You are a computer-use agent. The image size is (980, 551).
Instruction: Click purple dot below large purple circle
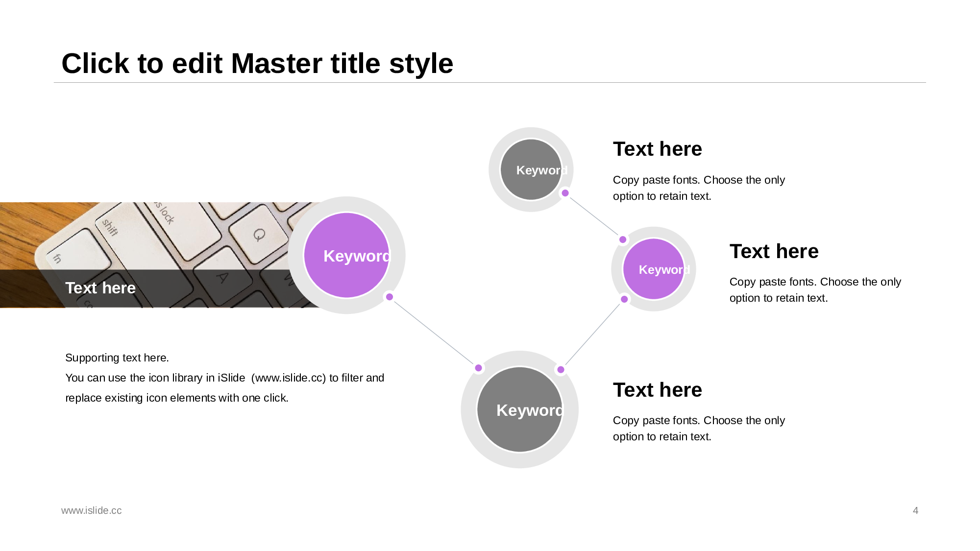tap(390, 297)
